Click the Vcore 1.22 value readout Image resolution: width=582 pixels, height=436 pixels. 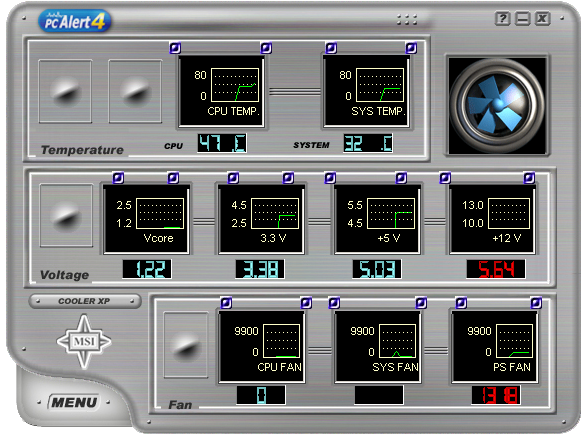coord(147,269)
